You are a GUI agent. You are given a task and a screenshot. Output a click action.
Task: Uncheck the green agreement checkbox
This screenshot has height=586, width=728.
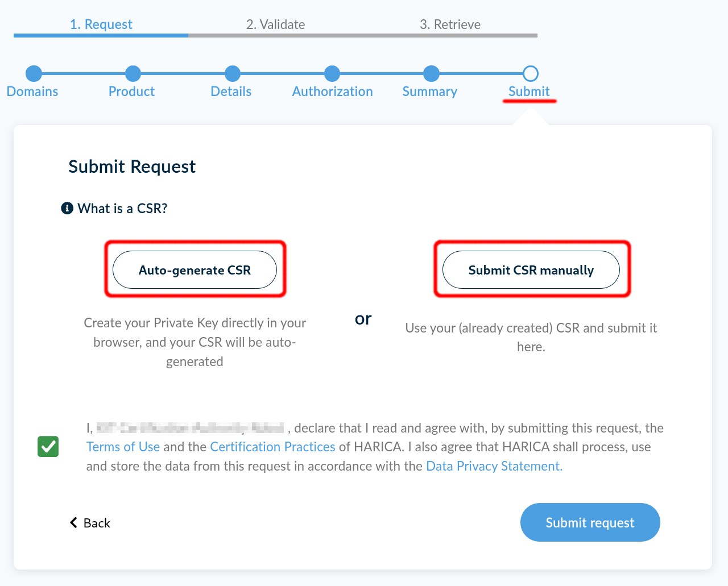48,447
